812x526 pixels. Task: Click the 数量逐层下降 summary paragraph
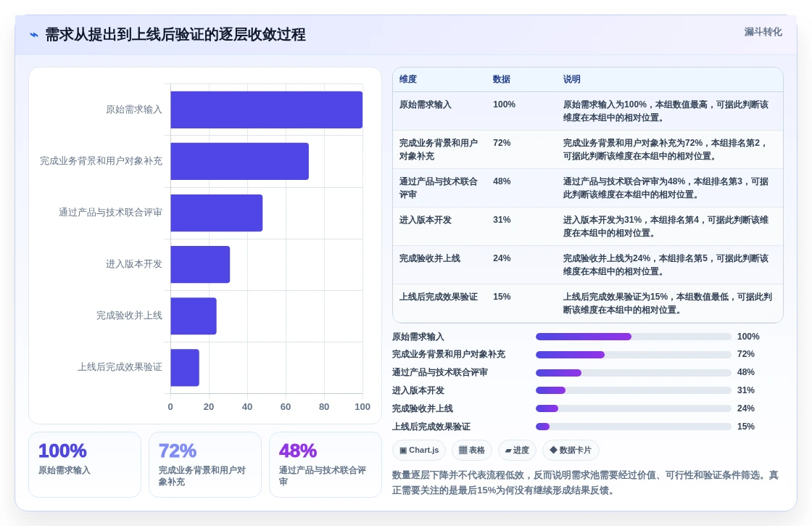pos(585,482)
